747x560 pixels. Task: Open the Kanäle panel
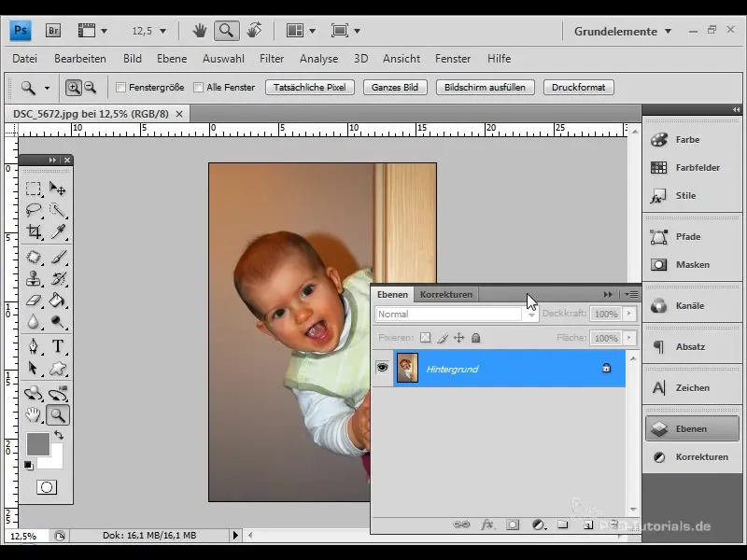pyautogui.click(x=692, y=306)
